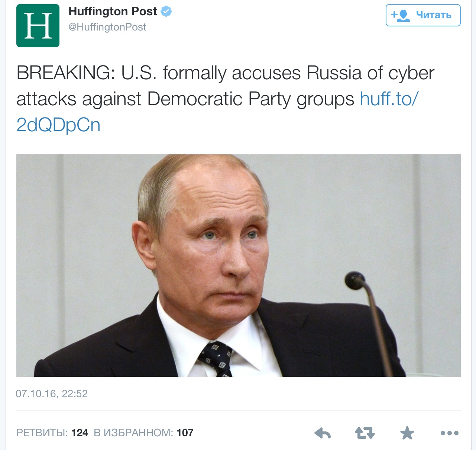Open the huff.to/ shortened link

(x=389, y=99)
